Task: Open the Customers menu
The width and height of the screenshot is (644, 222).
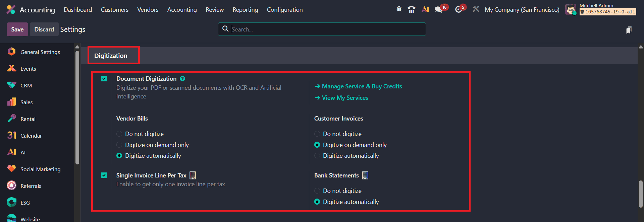Action: click(x=115, y=10)
